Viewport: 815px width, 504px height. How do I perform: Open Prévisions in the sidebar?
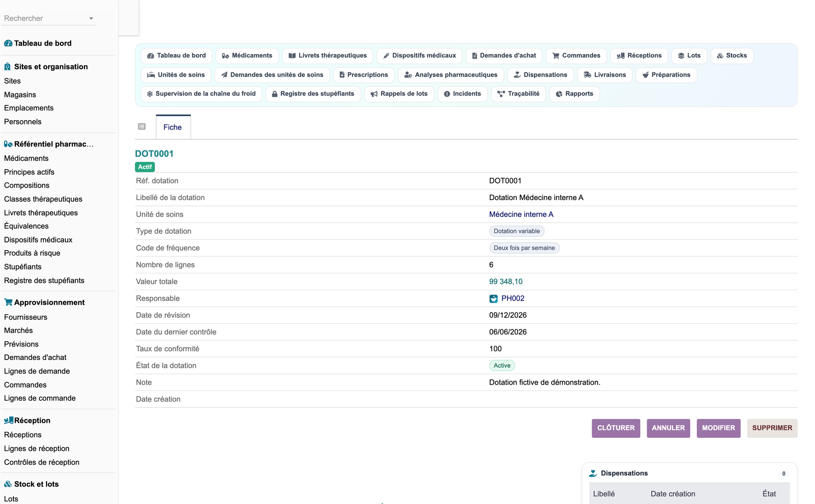[21, 344]
